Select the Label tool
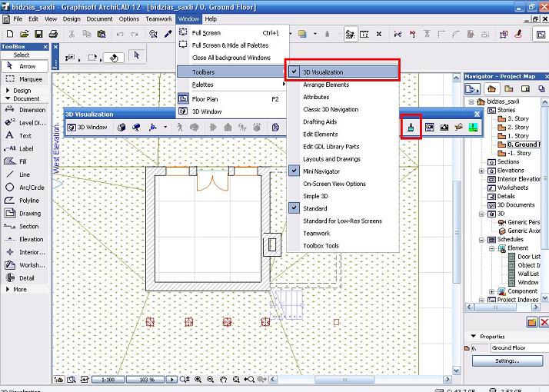Screen dimensions: 549x392 (25, 148)
